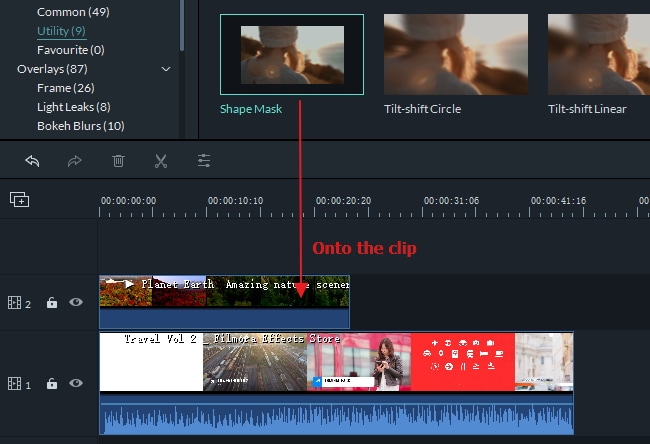
Task: Click the Redo arrow icon
Action: [x=75, y=161]
